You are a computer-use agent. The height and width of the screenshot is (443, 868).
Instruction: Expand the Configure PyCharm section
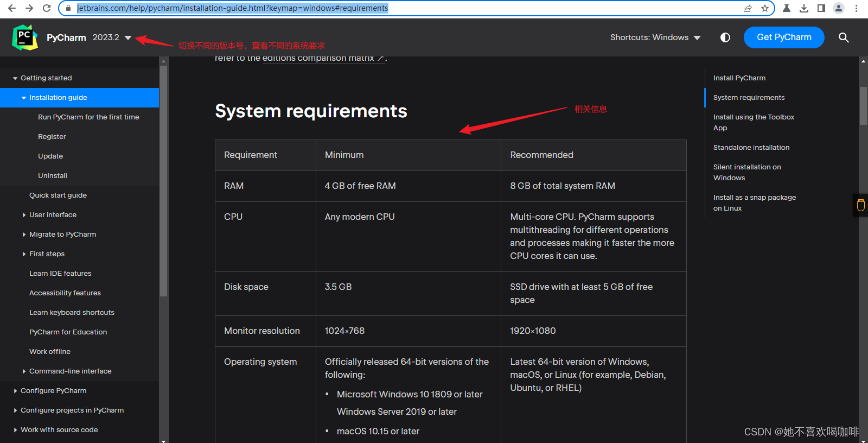pyautogui.click(x=15, y=391)
